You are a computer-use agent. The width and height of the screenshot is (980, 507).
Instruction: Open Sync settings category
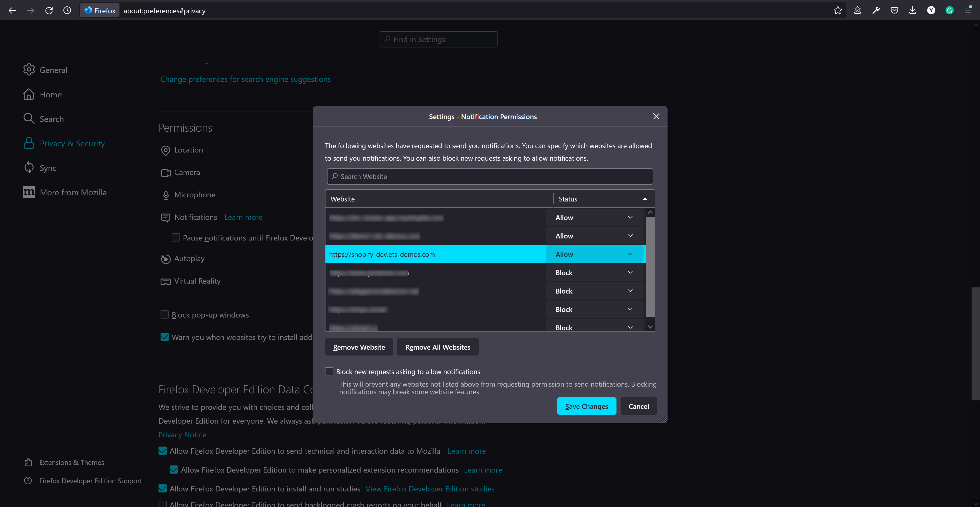click(x=40, y=168)
